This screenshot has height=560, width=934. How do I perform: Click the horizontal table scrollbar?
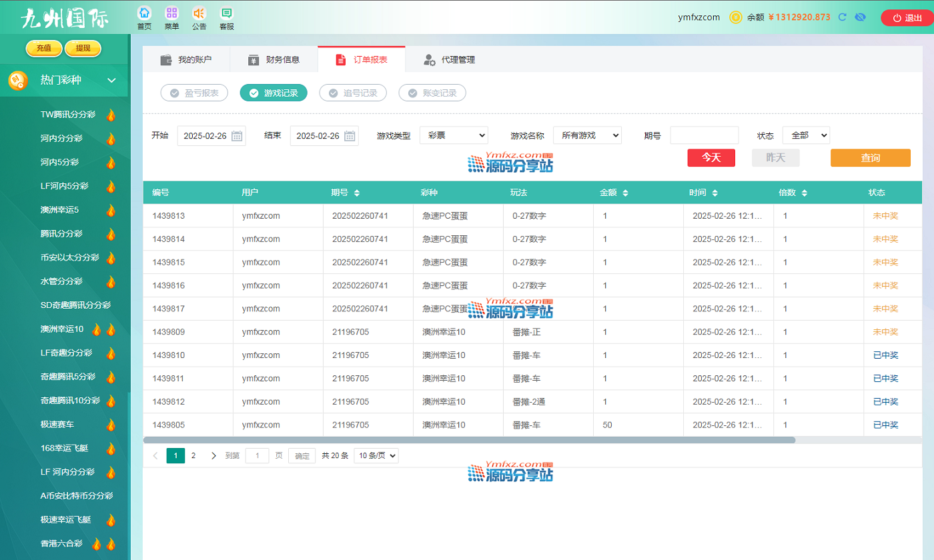[469, 440]
